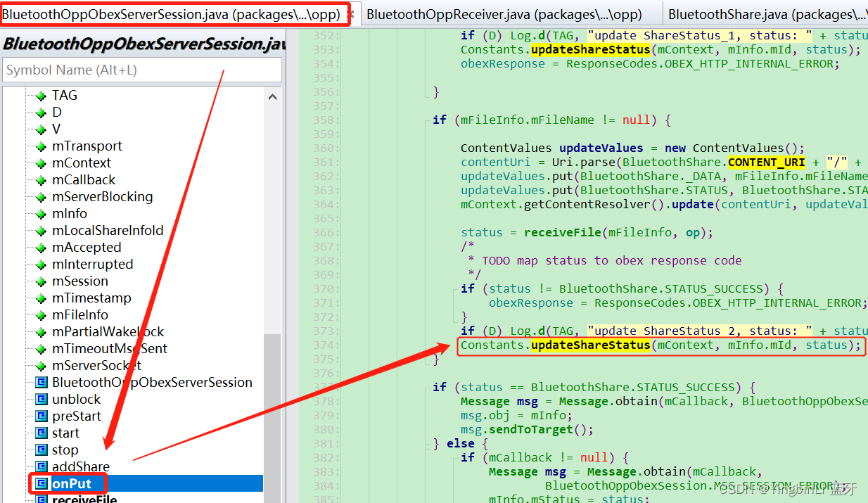Click the member icon beside mInfo
Image resolution: width=868 pixels, height=503 pixels.
coord(41,214)
